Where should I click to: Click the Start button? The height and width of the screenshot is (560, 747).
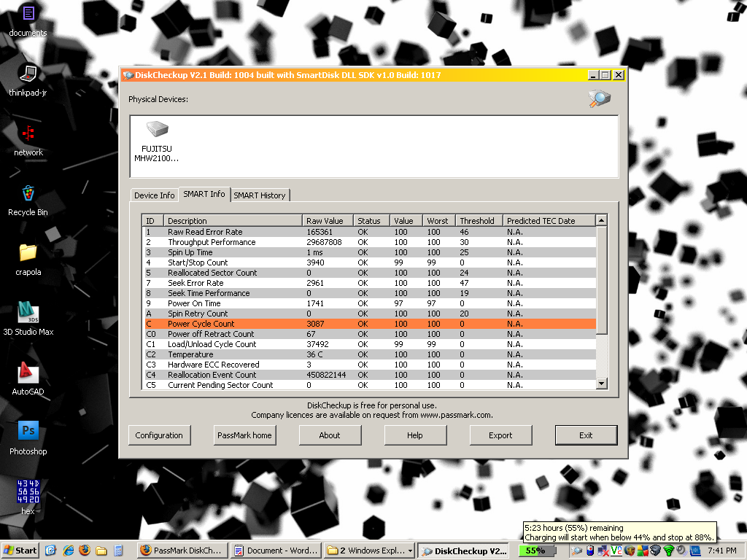[x=20, y=551]
